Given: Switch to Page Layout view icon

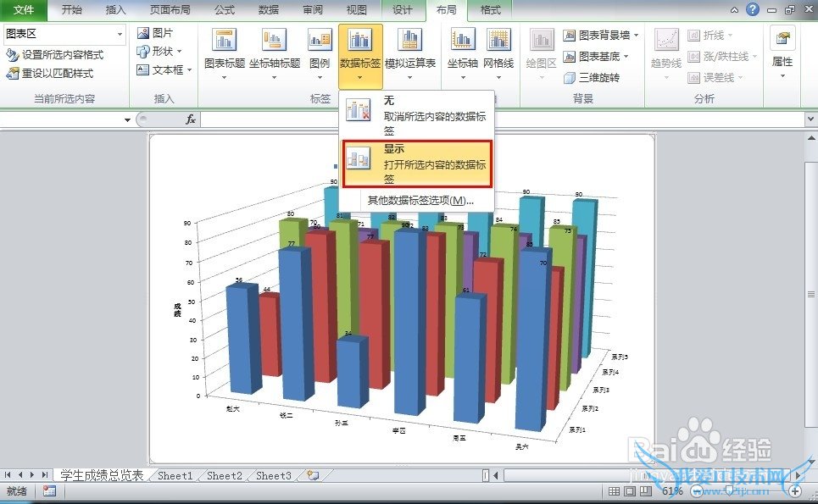Looking at the screenshot, I should [630, 491].
